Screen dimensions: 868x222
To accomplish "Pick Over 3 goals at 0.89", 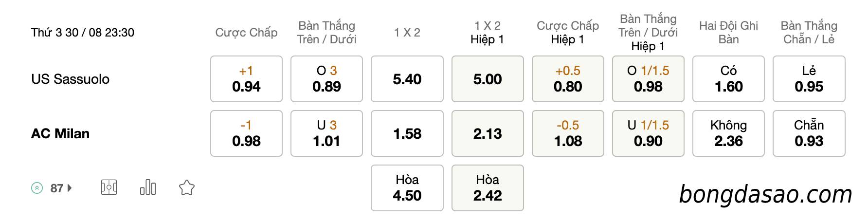I will (326, 79).
